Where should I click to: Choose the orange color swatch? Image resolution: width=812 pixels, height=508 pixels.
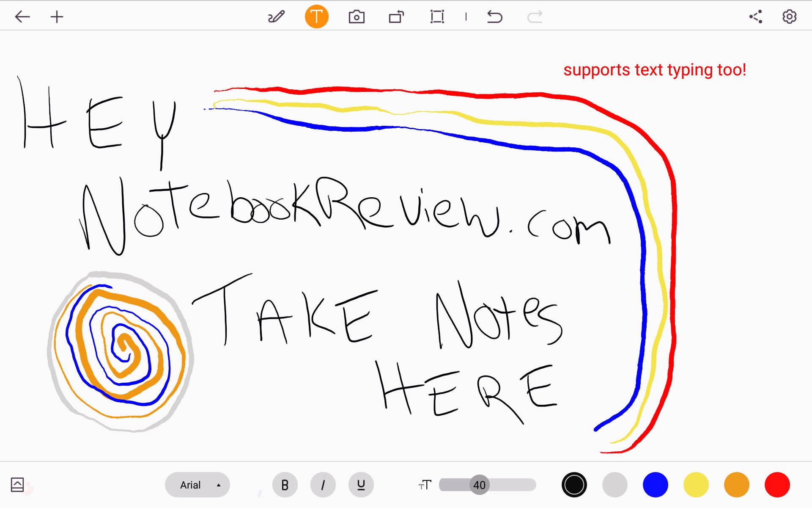tap(736, 485)
